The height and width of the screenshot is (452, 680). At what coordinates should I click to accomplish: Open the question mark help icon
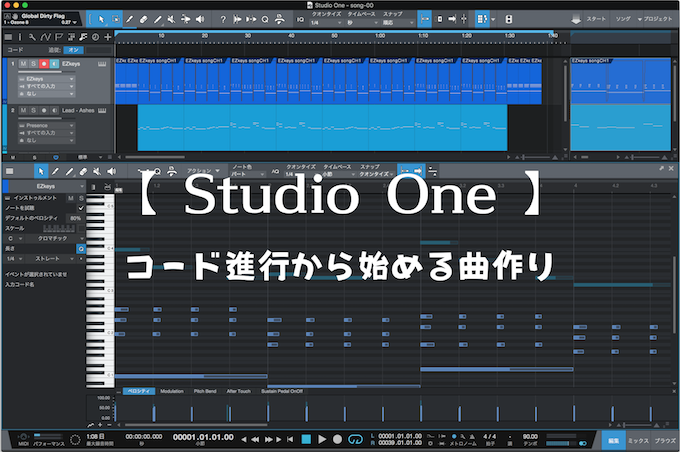click(x=223, y=19)
